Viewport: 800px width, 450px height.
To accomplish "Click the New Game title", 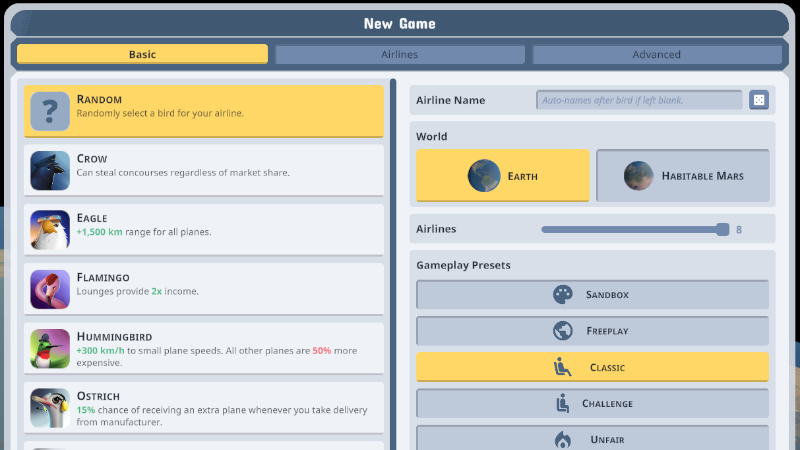I will click(x=399, y=23).
